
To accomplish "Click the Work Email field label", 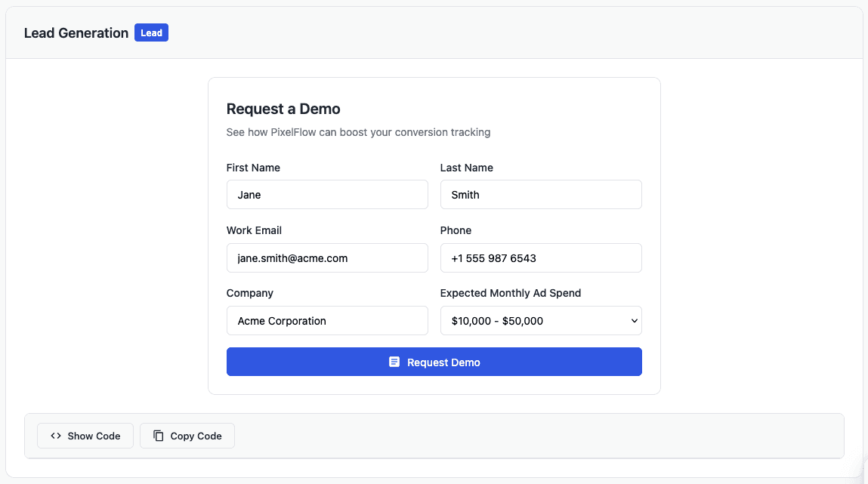I will (255, 230).
